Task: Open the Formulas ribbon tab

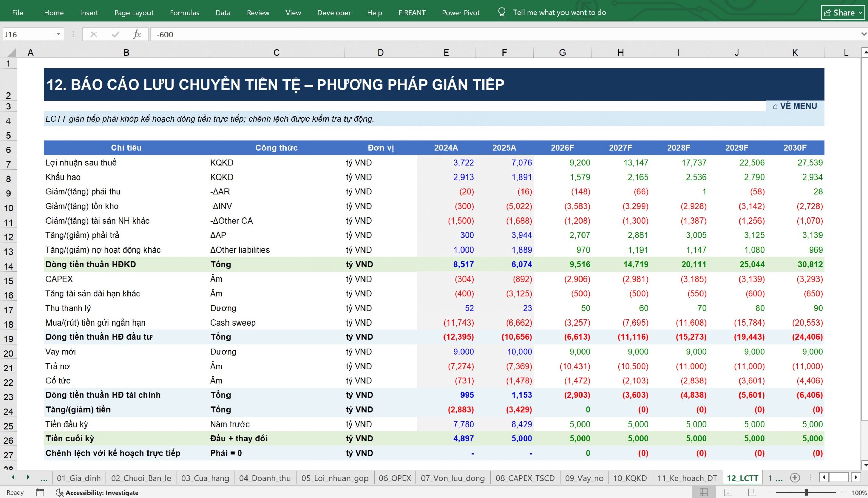Action: (184, 13)
